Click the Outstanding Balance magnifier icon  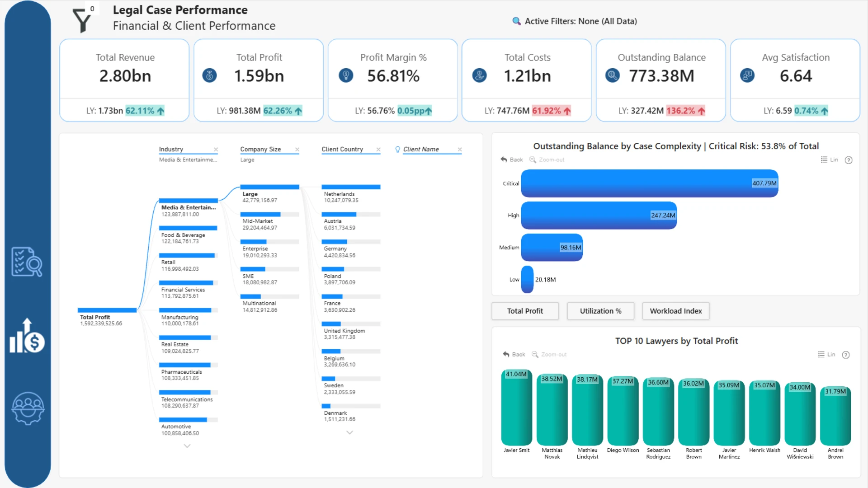pyautogui.click(x=613, y=75)
